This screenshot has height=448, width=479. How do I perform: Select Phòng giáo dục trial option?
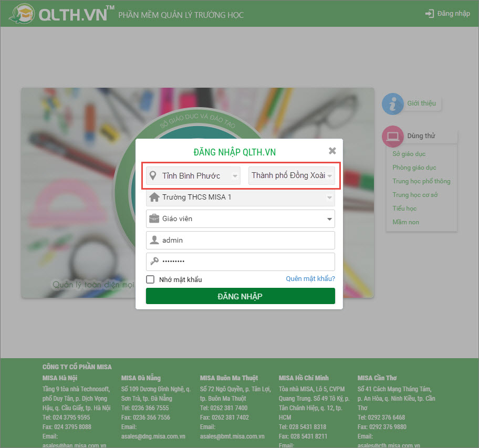coord(414,168)
